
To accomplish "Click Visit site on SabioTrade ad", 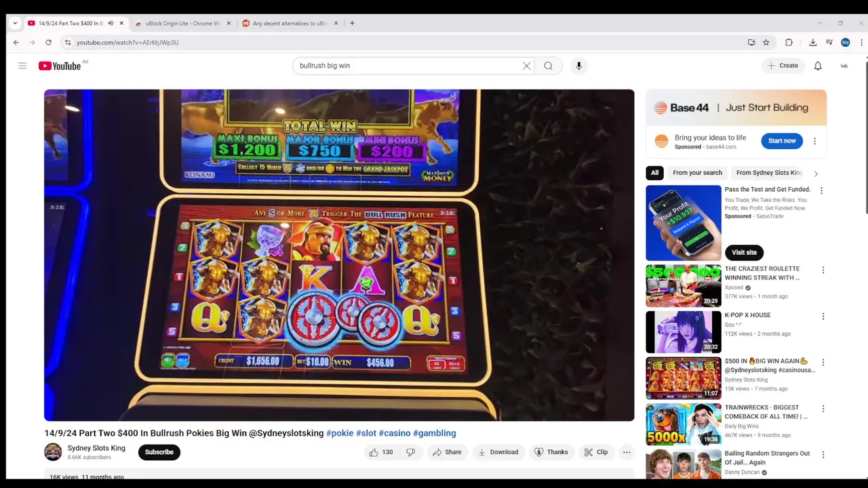I will tap(744, 252).
